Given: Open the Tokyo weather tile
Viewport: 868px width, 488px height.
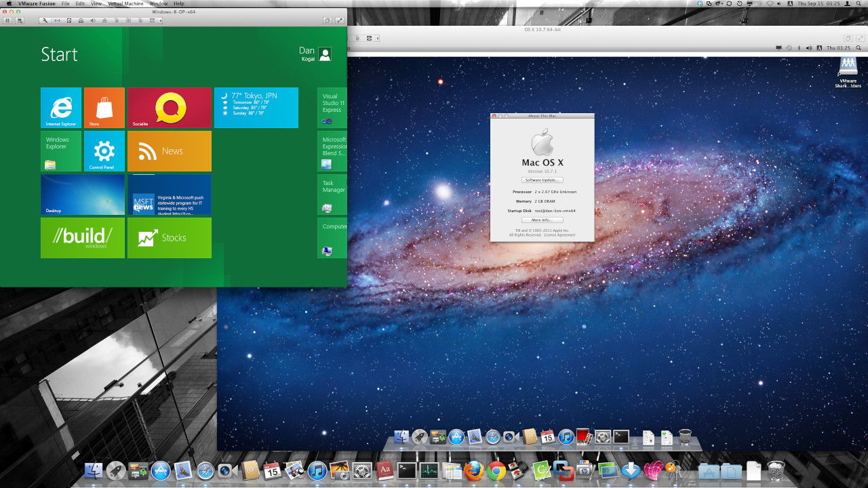Looking at the screenshot, I should 256,107.
